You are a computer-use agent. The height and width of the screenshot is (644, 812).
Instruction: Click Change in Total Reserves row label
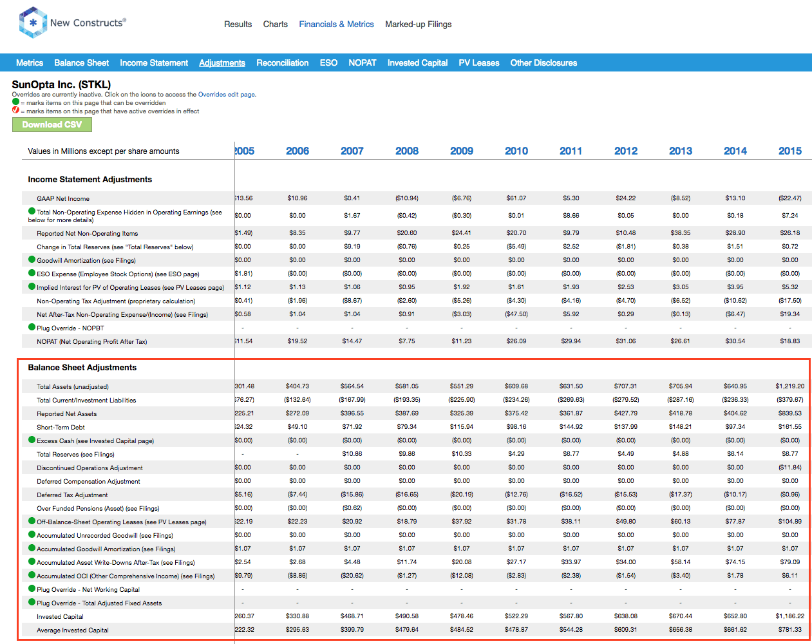115,247
